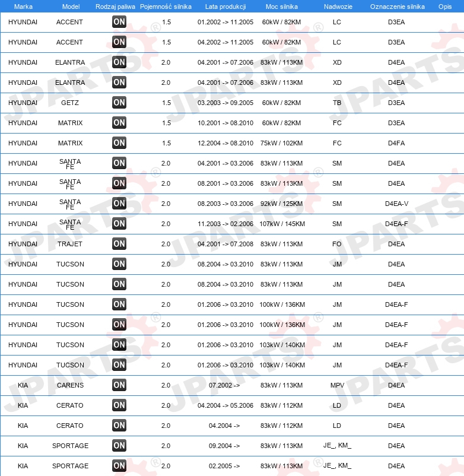Select production dates 08.2003 -> 03.2006
Screen dimensions: 464x476
[225, 204]
